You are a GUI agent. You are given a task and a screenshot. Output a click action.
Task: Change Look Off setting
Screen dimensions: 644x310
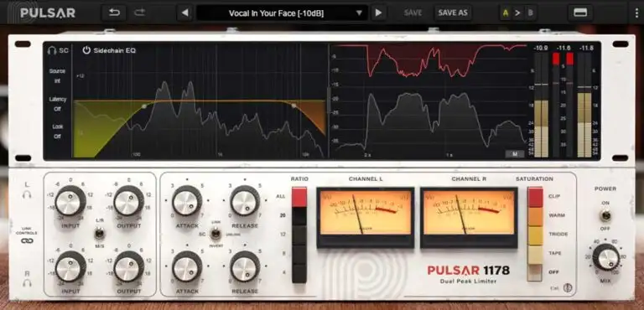58,132
